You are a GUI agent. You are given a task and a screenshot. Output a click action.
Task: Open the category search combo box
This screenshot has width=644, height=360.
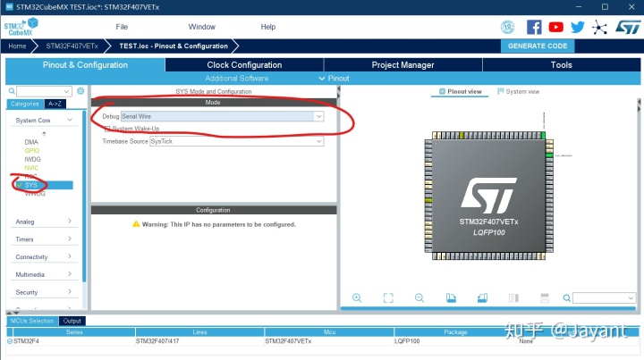tap(45, 91)
